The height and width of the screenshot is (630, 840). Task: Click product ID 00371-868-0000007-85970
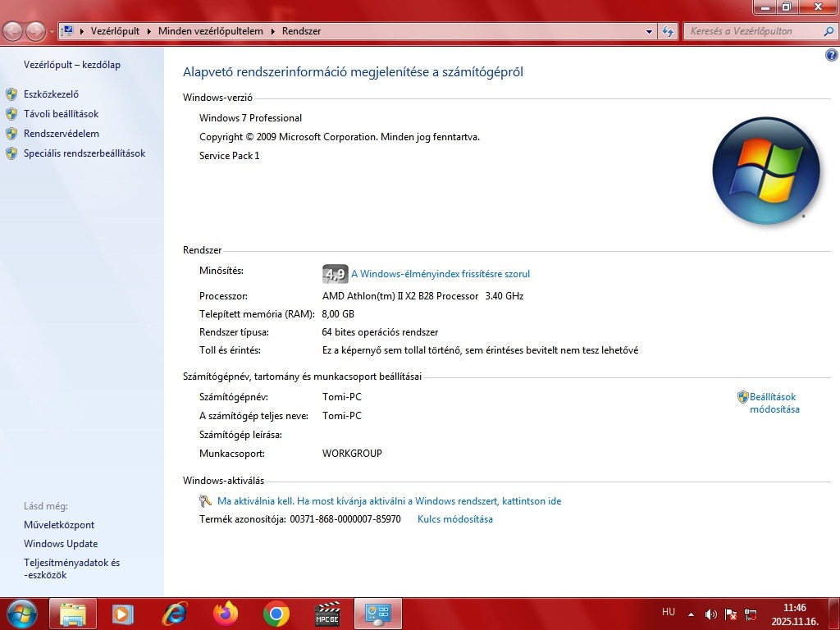pos(345,519)
